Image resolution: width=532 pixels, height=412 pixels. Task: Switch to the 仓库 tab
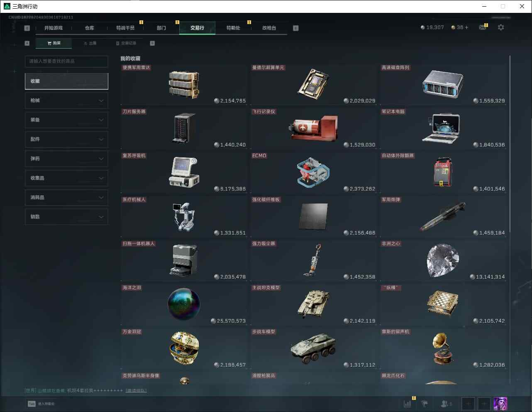click(89, 28)
